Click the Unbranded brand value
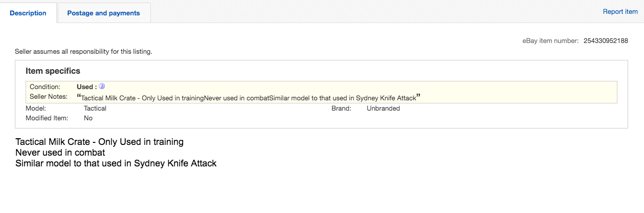The height and width of the screenshot is (213, 644). pos(383,109)
